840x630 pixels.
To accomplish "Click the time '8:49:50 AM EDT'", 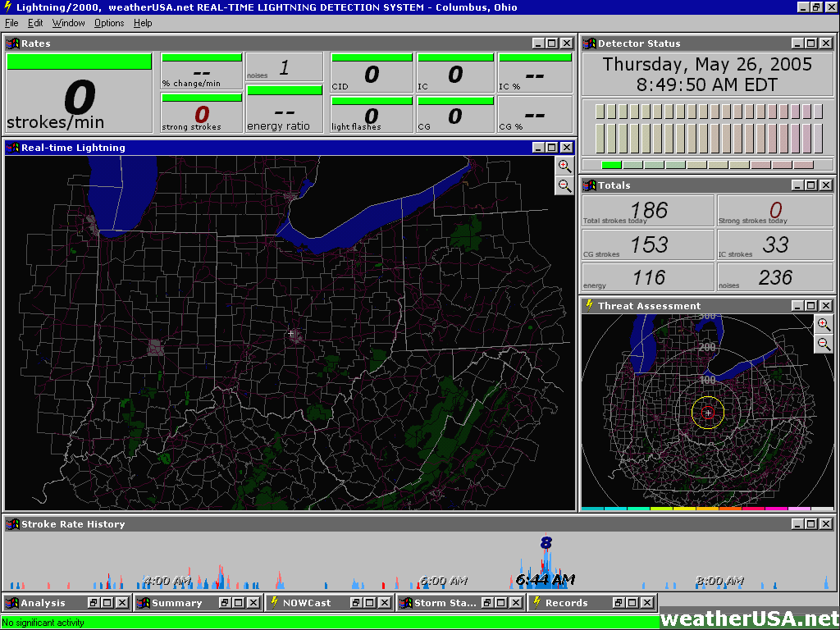I will 707,84.
